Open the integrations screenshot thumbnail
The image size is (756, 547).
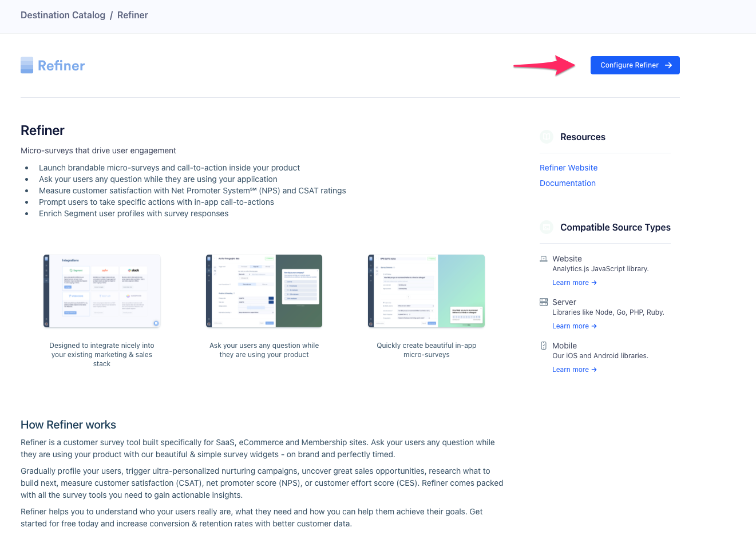click(x=102, y=291)
